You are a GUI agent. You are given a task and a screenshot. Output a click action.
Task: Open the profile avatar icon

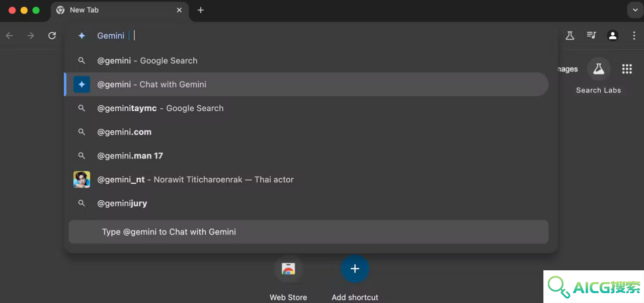point(612,35)
